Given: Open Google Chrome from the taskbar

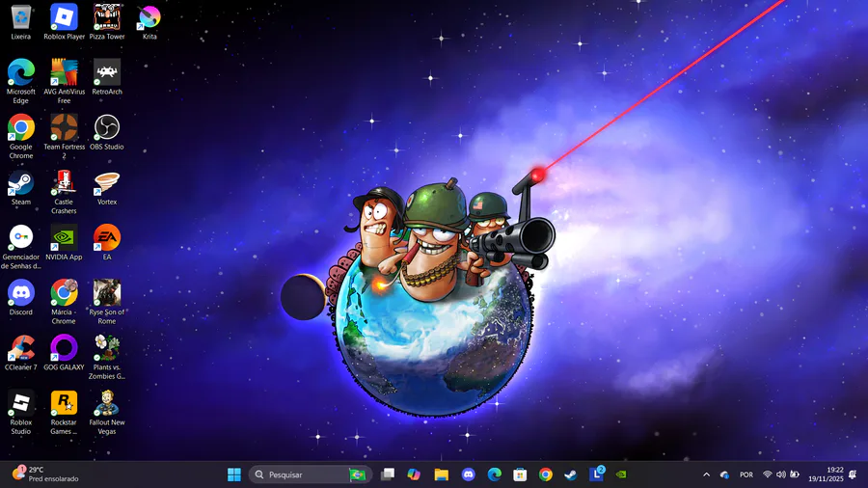Looking at the screenshot, I should pos(546,474).
